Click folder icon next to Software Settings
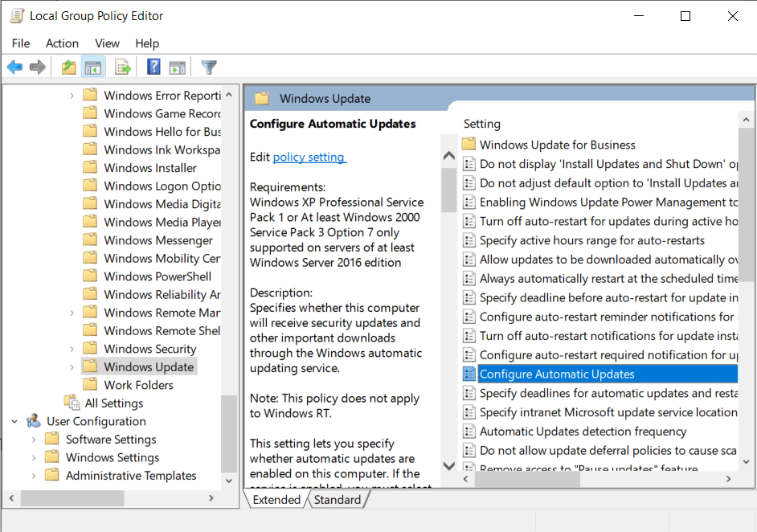 pos(52,438)
